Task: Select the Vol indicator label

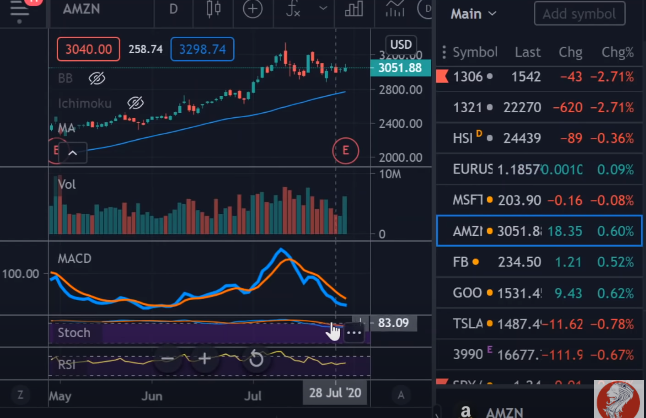Action: (x=67, y=184)
